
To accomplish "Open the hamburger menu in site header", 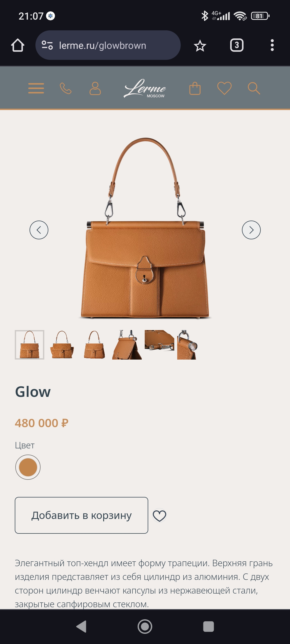I will (36, 88).
